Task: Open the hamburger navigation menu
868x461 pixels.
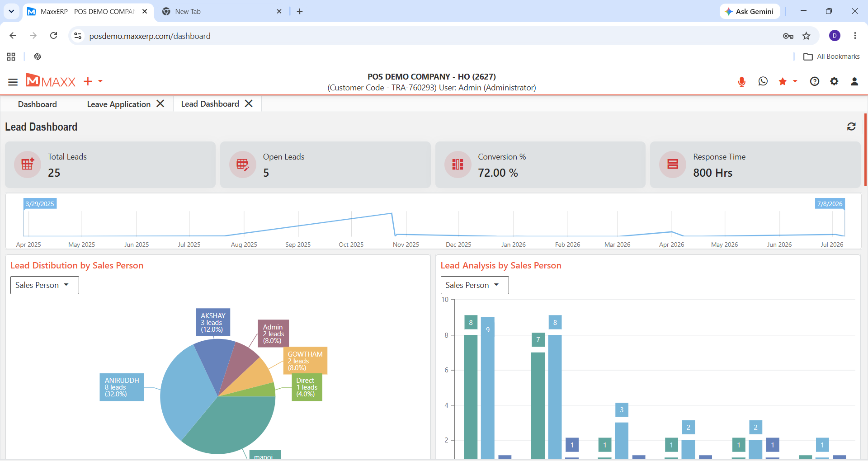Action: (x=13, y=82)
